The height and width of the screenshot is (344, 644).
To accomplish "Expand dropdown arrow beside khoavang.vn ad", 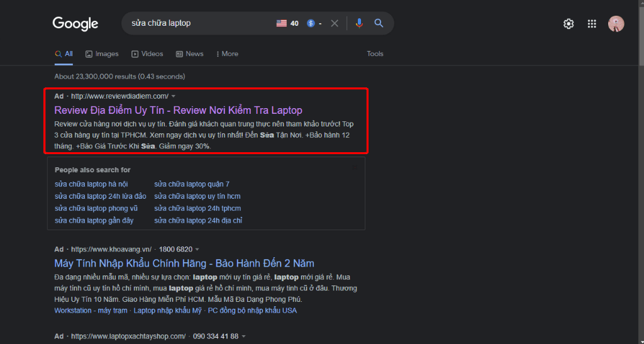I will click(197, 250).
